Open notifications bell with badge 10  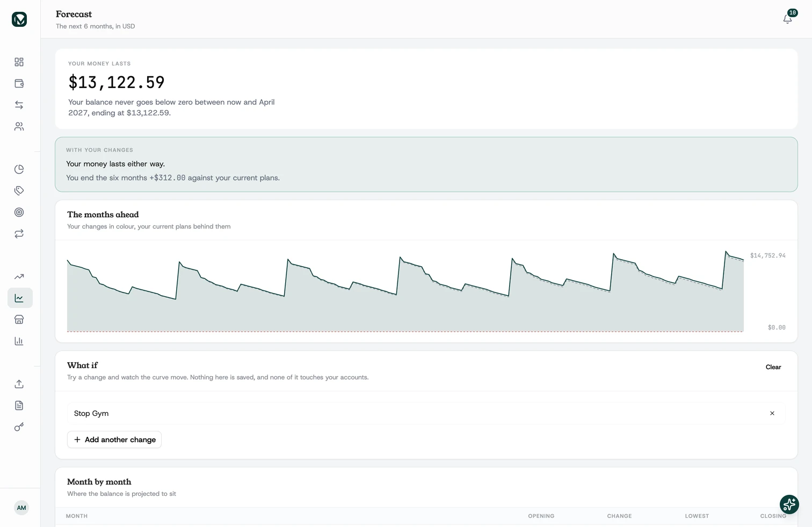788,19
